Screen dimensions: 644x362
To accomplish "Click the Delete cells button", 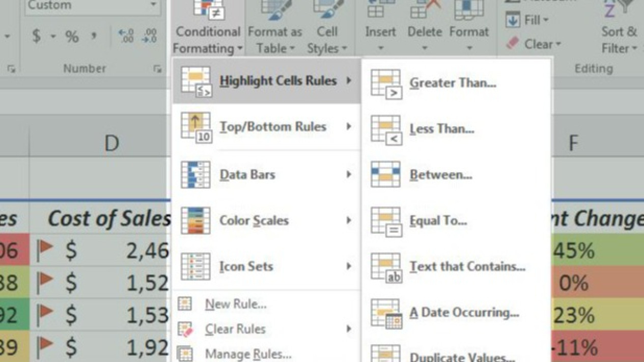I will pos(425,29).
